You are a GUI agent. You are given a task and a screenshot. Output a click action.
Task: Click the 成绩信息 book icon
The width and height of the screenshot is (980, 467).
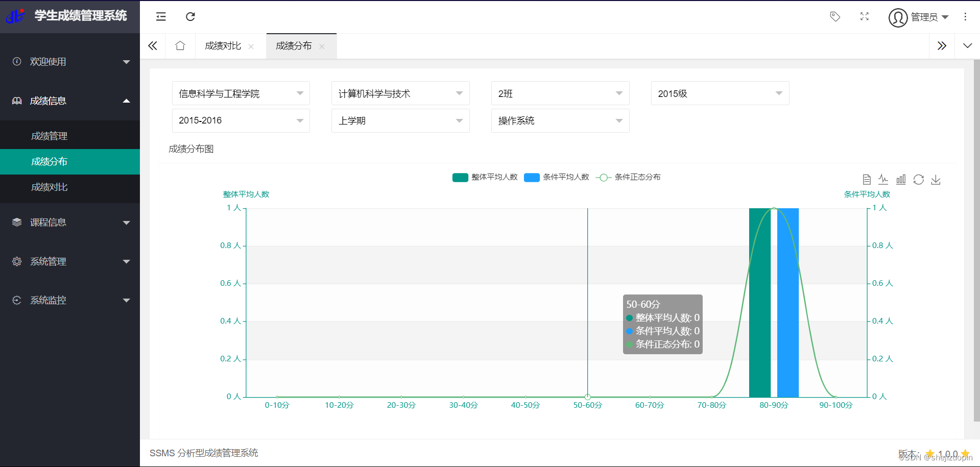[x=17, y=101]
